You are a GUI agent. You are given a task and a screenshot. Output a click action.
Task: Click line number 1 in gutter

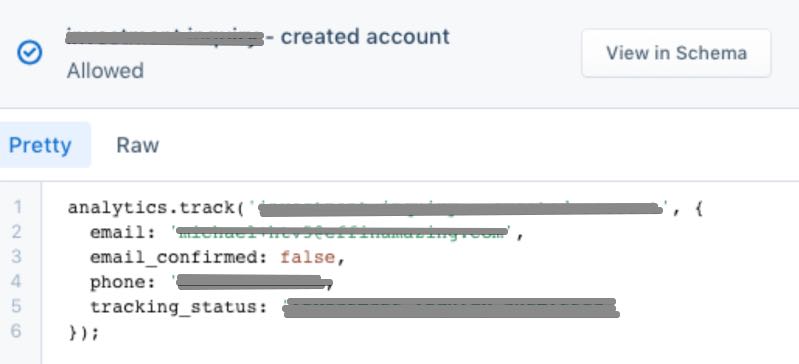click(18, 207)
